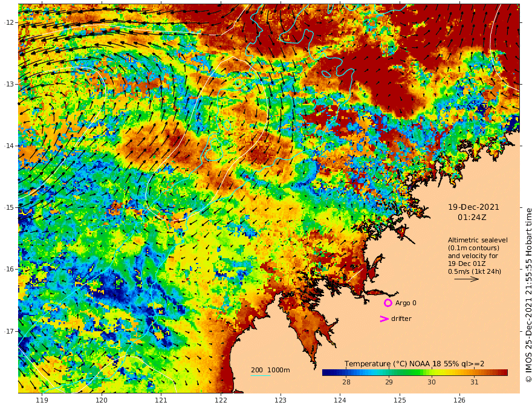The height and width of the screenshot is (411, 532).
Task: Click the magenta Argo circle legend marker
Action: [x=388, y=303]
